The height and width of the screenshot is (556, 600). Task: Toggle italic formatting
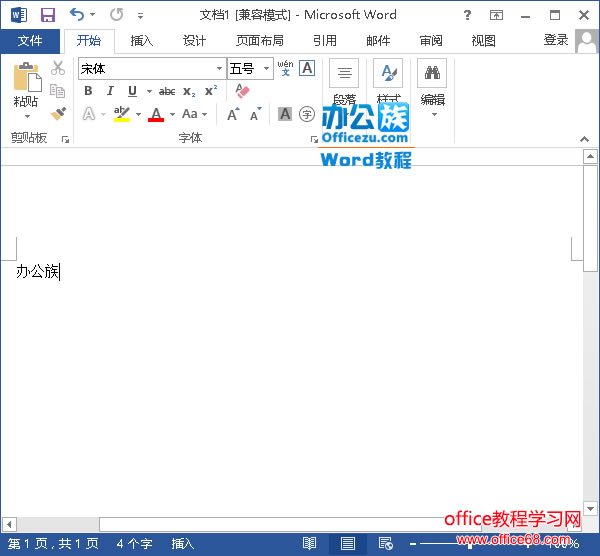click(110, 91)
